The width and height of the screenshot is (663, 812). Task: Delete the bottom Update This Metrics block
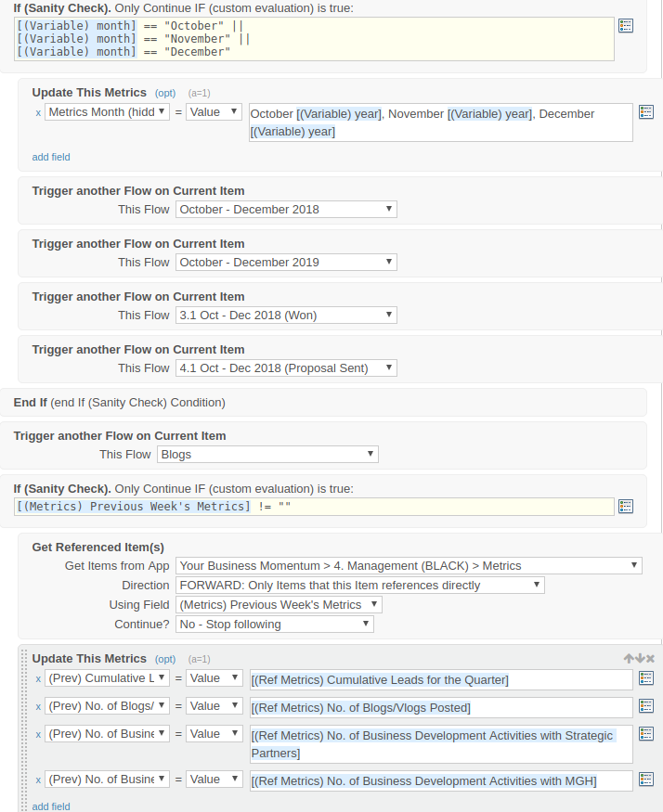point(650,658)
